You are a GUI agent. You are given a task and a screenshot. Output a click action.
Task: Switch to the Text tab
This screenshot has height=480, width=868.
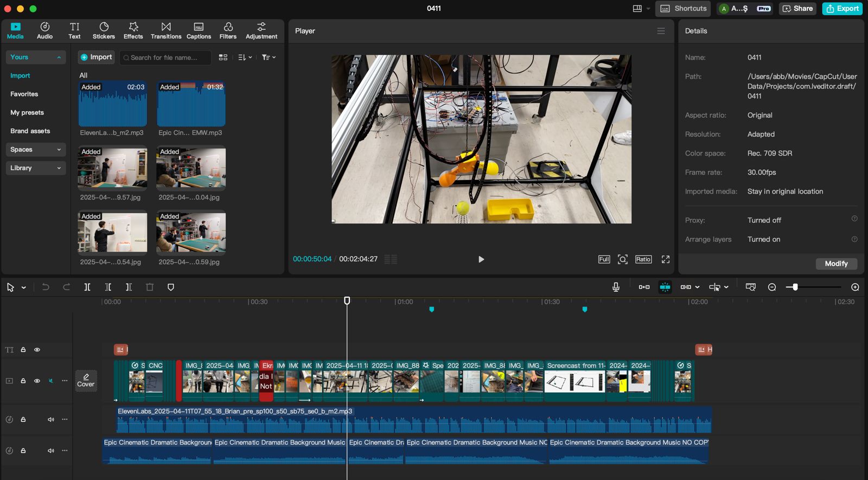pyautogui.click(x=74, y=30)
